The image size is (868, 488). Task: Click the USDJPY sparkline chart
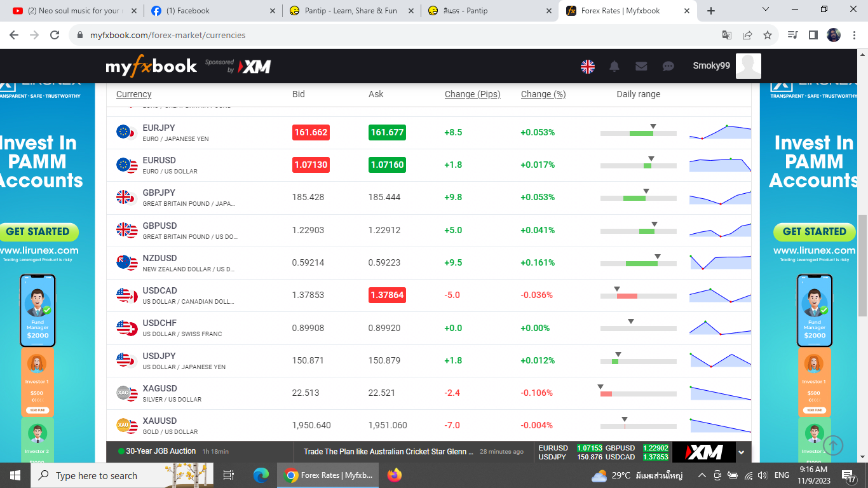click(720, 360)
